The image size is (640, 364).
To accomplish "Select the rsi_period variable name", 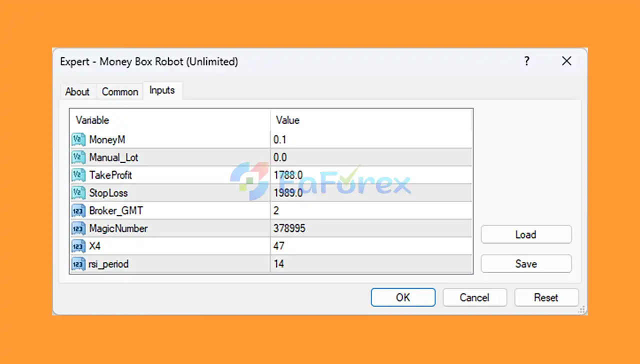I will coord(108,263).
